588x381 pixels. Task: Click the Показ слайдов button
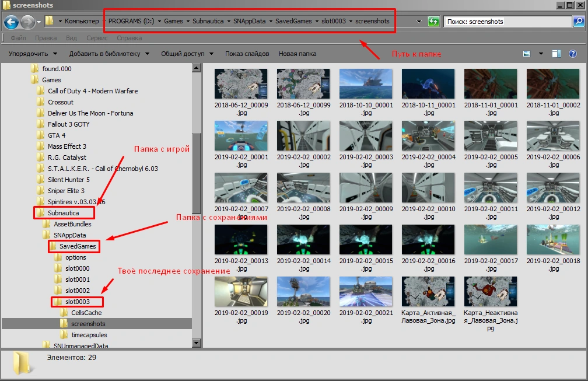(x=247, y=54)
